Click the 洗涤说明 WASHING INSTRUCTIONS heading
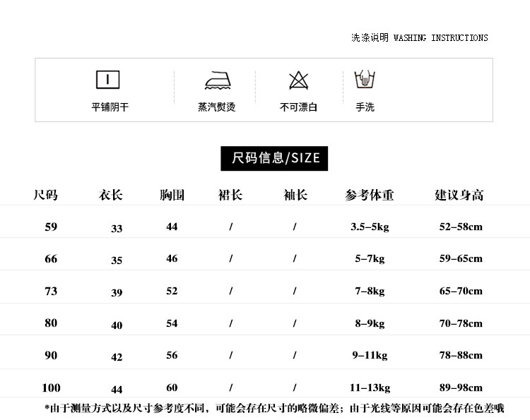The width and height of the screenshot is (530, 420). [x=420, y=37]
